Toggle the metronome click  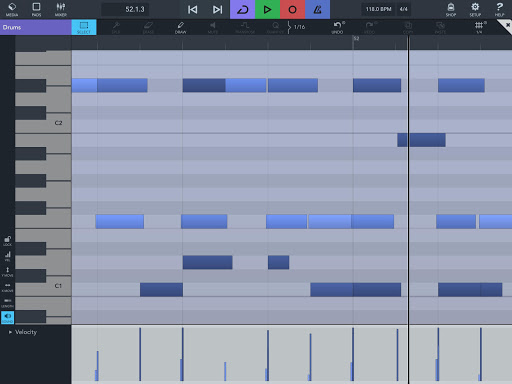[x=317, y=9]
